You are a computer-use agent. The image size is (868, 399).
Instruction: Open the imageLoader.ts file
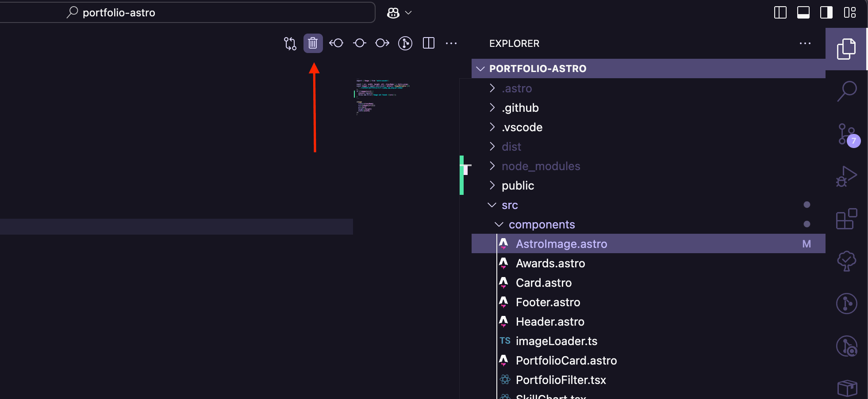pos(556,341)
